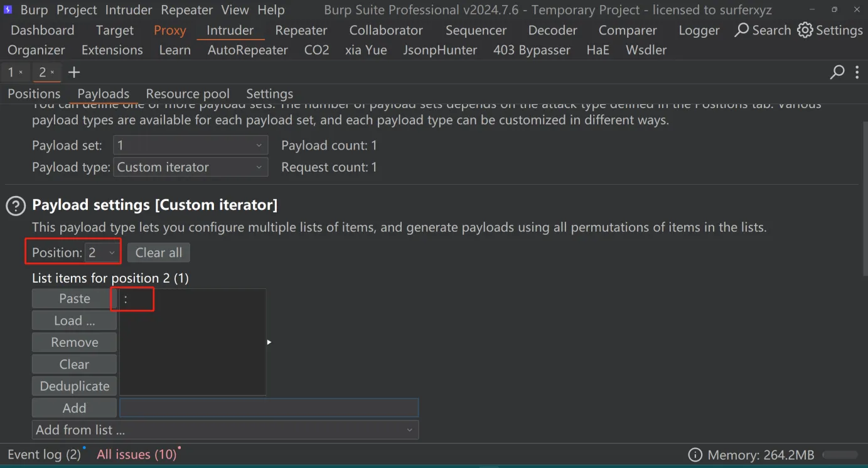Select the Payloads sub-tab
This screenshot has width=868, height=468.
(x=104, y=94)
